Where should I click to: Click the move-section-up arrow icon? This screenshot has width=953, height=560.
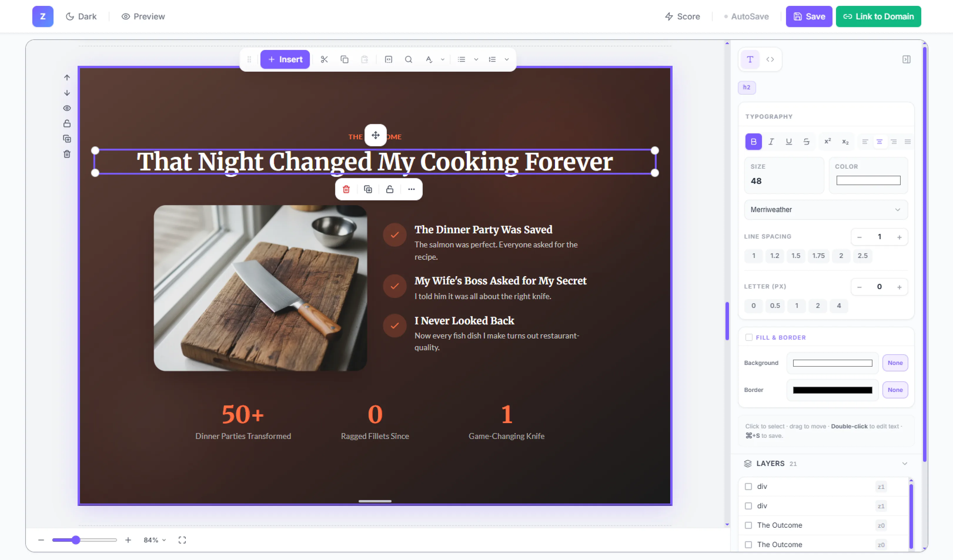pyautogui.click(x=67, y=78)
